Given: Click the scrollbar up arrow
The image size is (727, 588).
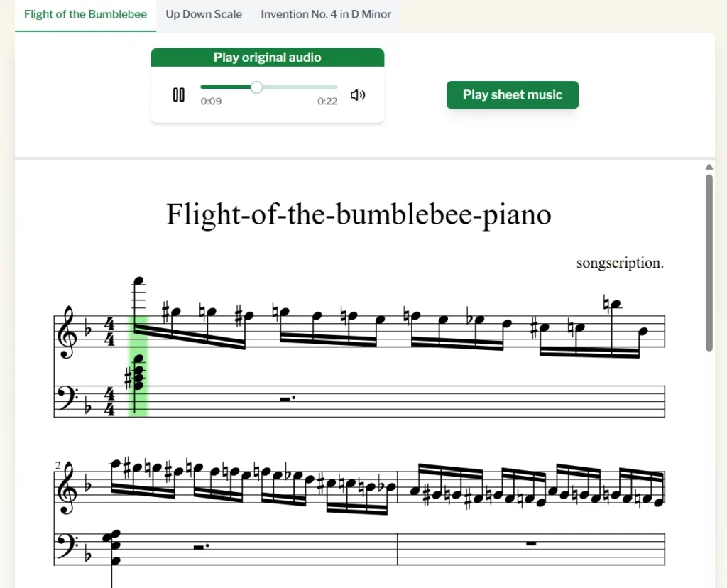Looking at the screenshot, I should pos(709,167).
